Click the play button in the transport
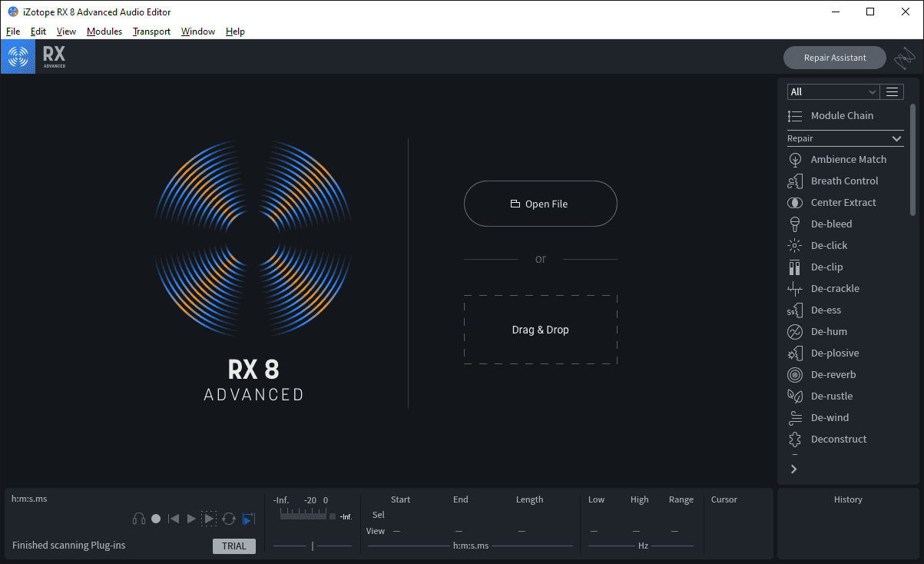 [192, 519]
